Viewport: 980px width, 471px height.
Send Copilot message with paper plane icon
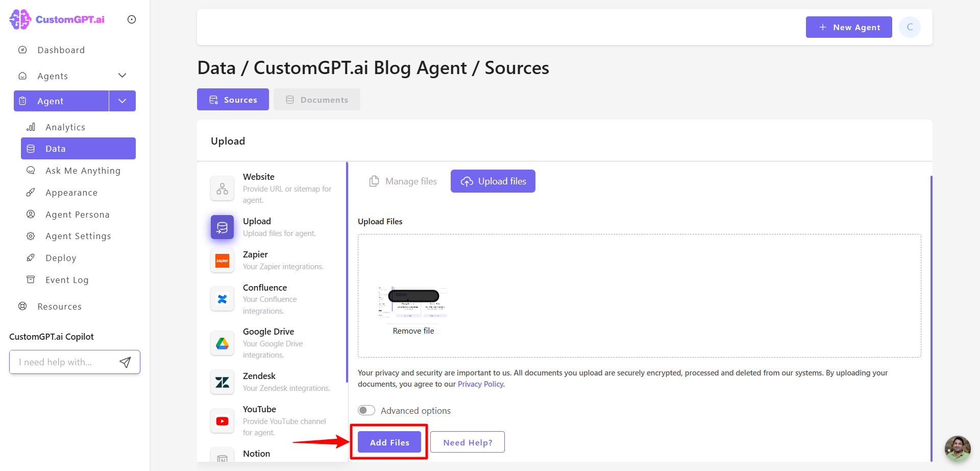125,362
